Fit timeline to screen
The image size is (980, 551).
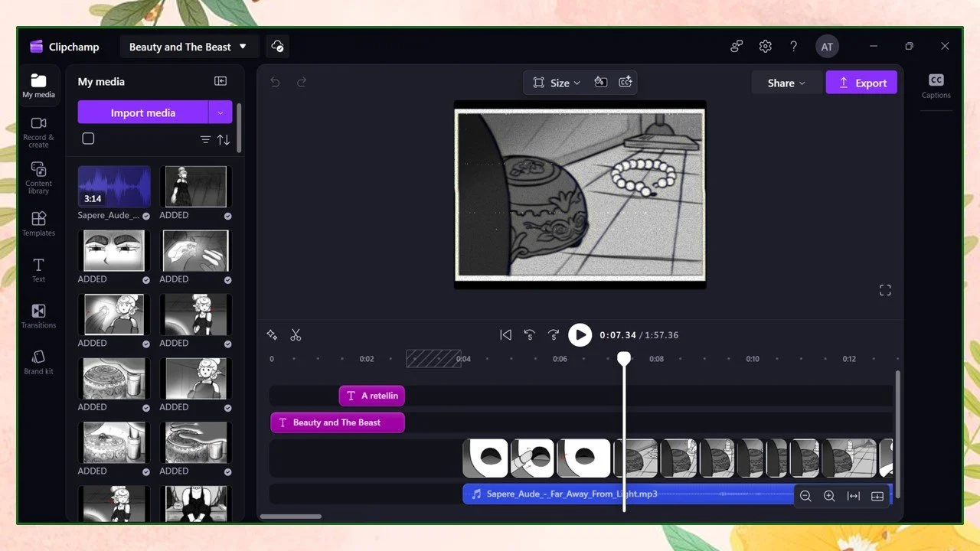pos(854,496)
